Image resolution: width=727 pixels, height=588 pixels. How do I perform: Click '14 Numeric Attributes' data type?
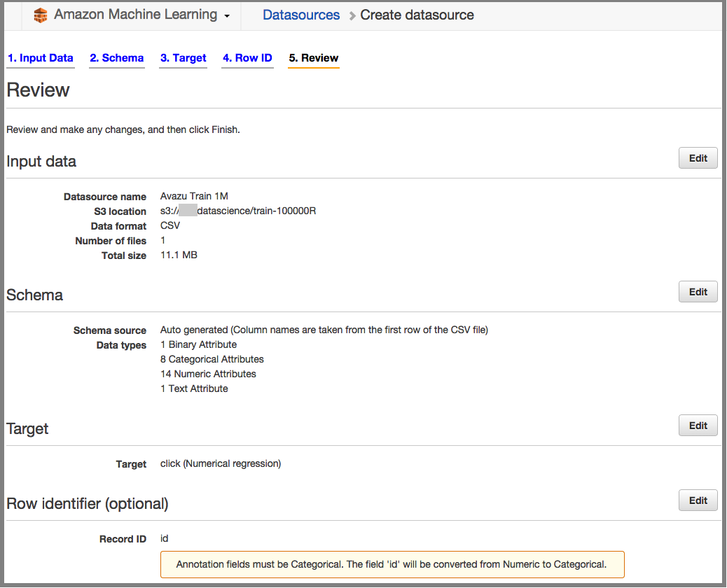coord(208,374)
